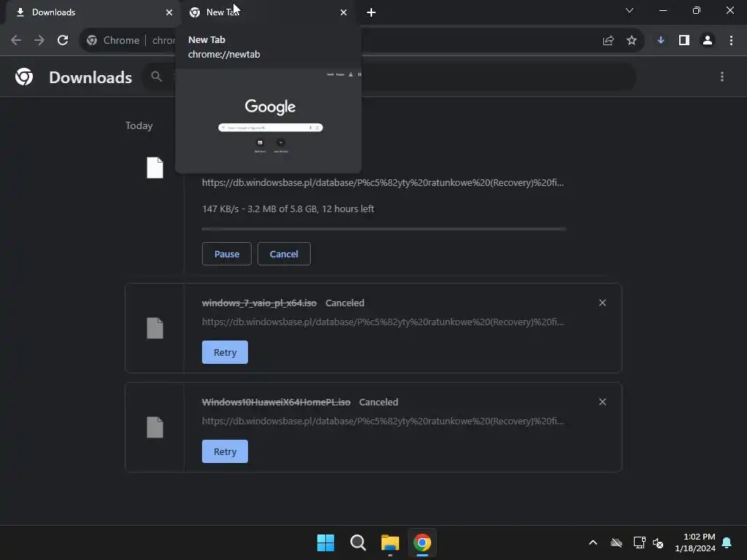Close the New Tab tab
Image resolution: width=747 pixels, height=560 pixels.
point(344,12)
